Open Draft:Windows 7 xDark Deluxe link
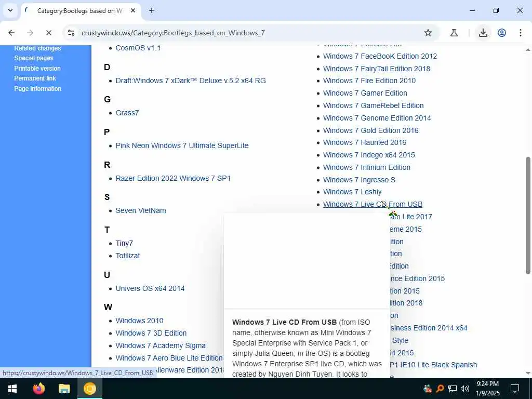 [191, 81]
